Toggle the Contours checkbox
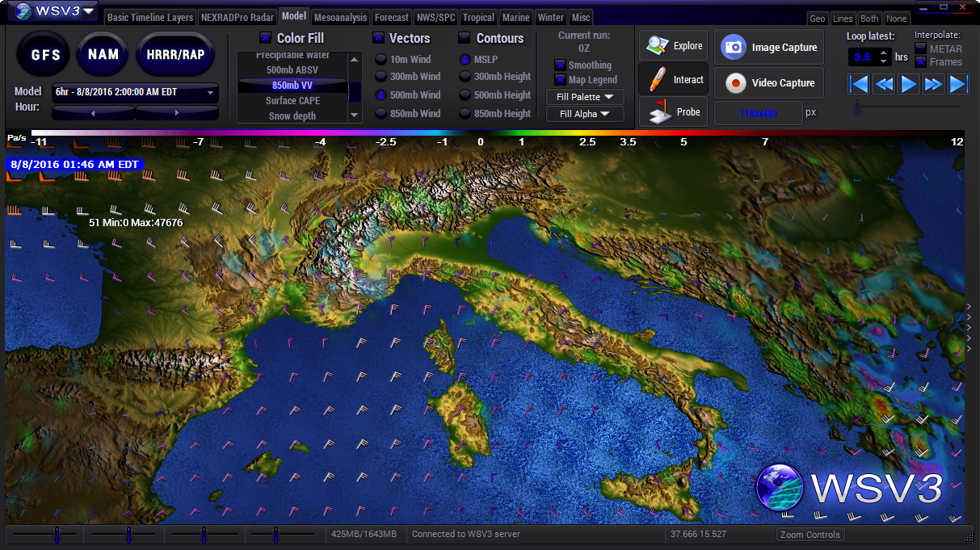Viewport: 980px width, 550px height. pos(464,38)
